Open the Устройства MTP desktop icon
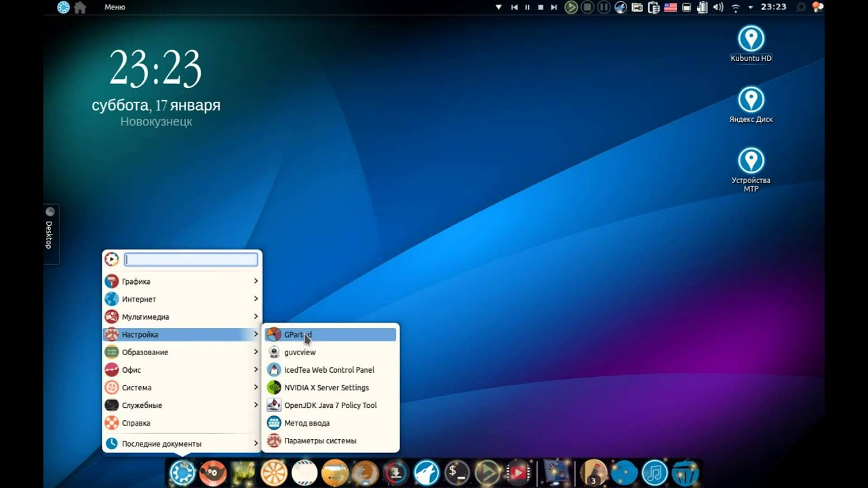The width and height of the screenshot is (868, 488). [x=751, y=170]
